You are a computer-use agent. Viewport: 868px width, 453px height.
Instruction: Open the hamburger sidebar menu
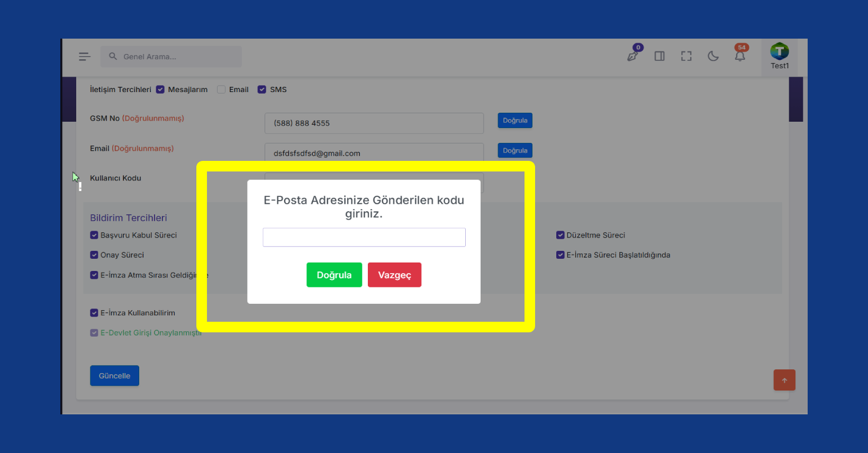(x=84, y=57)
